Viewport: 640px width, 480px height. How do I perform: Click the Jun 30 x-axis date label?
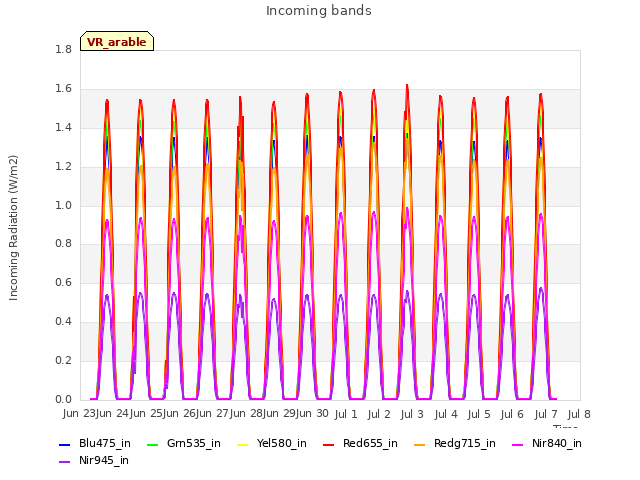tap(312, 413)
